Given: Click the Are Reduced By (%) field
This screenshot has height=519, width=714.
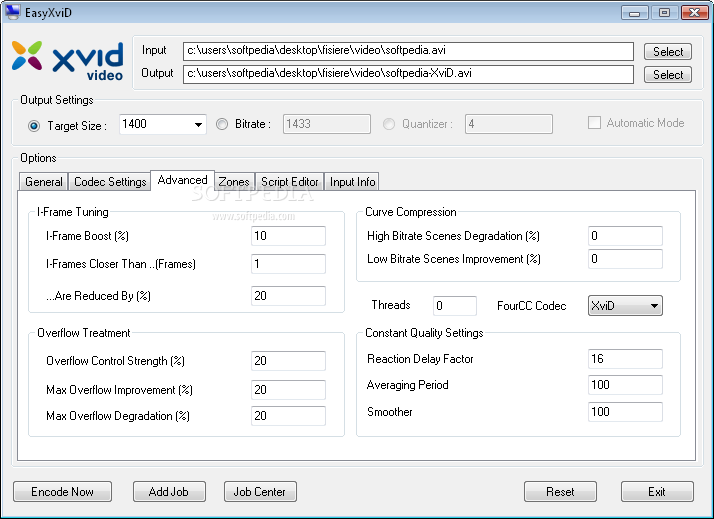Looking at the screenshot, I should coord(288,295).
